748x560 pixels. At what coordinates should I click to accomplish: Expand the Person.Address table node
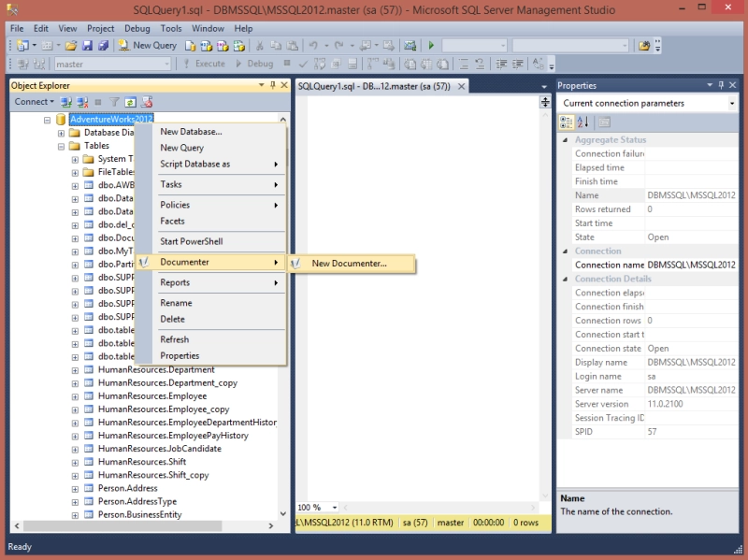75,489
